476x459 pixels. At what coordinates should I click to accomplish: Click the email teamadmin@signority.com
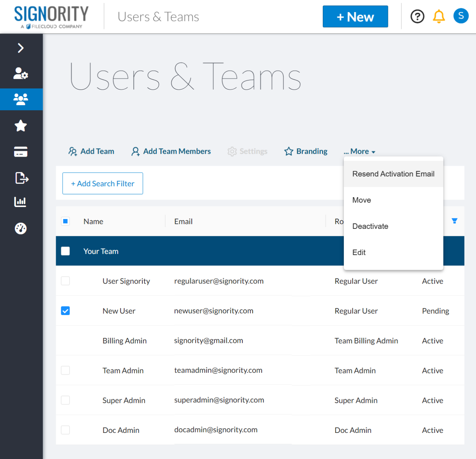click(x=218, y=370)
